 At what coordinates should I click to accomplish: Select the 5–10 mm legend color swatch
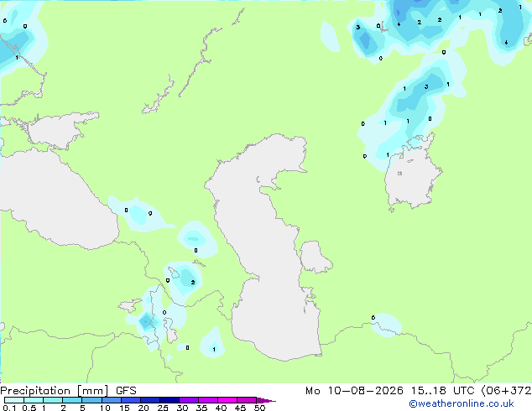pyautogui.click(x=91, y=400)
